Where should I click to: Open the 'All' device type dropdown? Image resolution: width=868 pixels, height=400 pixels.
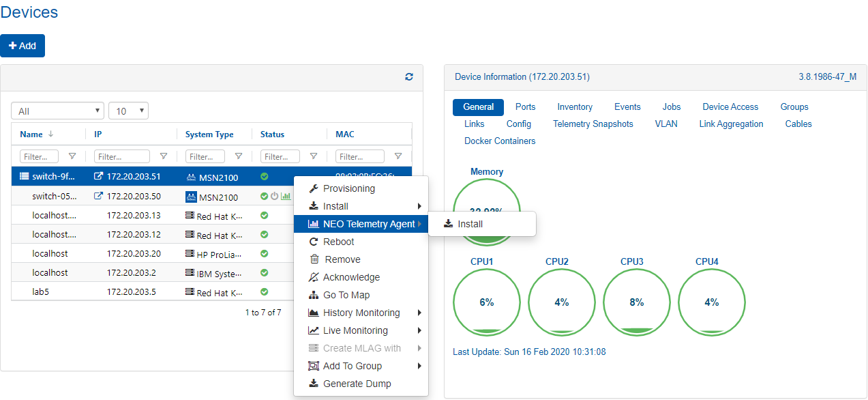57,111
